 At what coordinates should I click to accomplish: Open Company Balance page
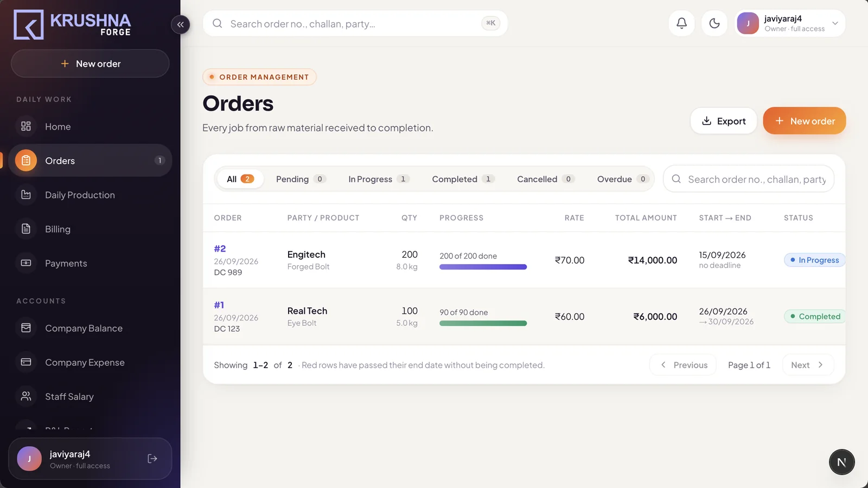(x=90, y=328)
